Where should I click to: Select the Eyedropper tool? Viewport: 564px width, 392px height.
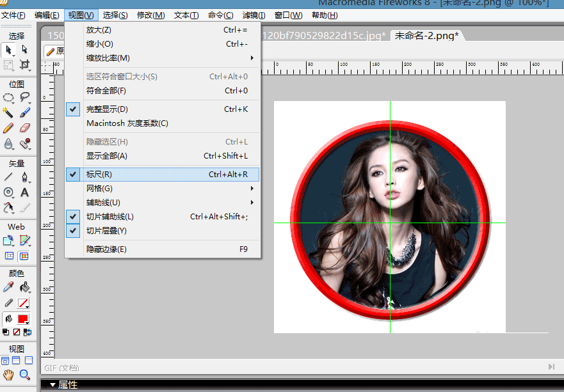[8, 287]
